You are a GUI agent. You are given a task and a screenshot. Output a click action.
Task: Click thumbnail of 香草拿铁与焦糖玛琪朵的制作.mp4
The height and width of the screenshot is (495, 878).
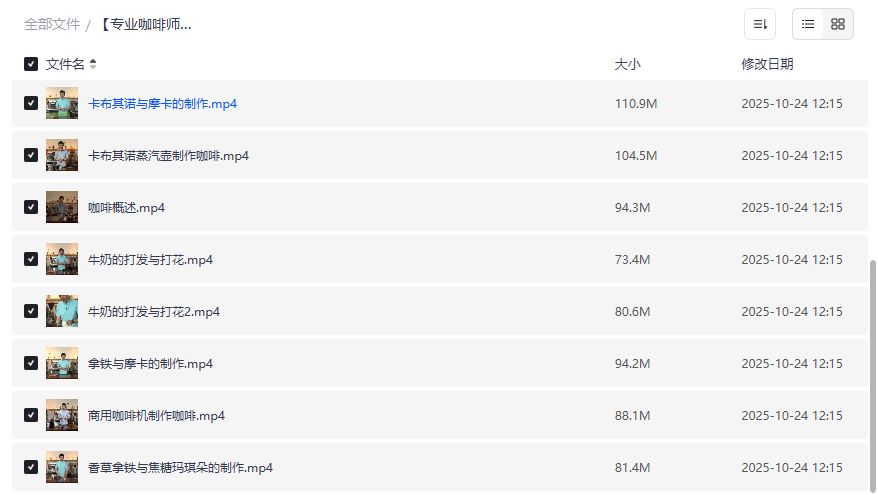(x=62, y=467)
